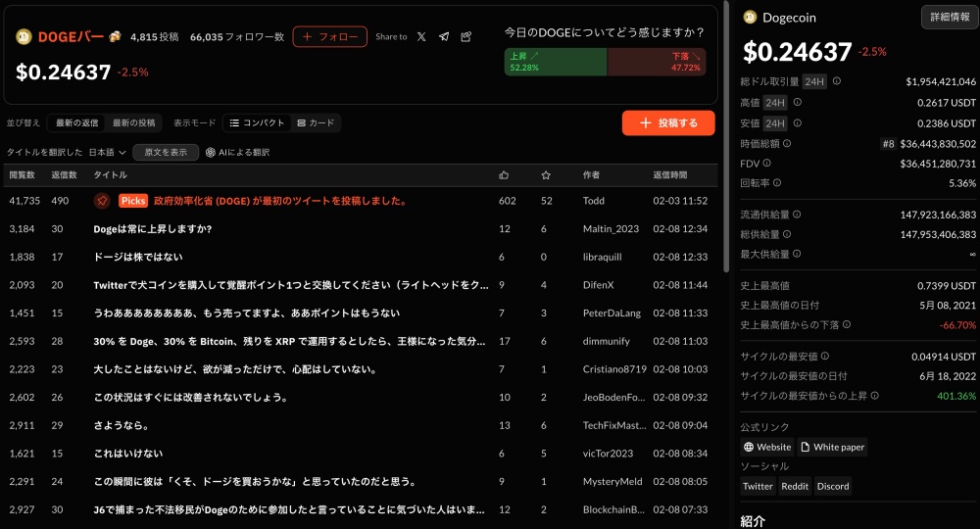Viewport: 980px width, 529px height.
Task: Open 詳細情報 for Dogecoin
Action: point(950,18)
